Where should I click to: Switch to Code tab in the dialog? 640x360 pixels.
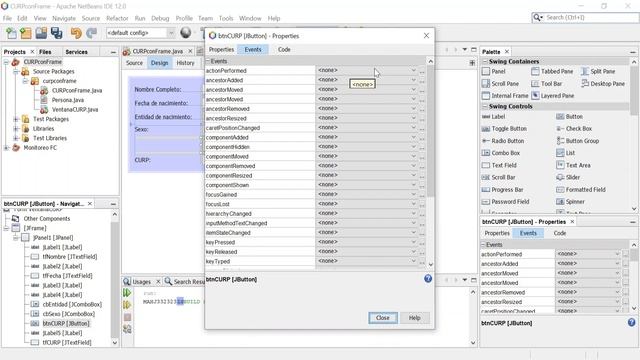click(284, 49)
